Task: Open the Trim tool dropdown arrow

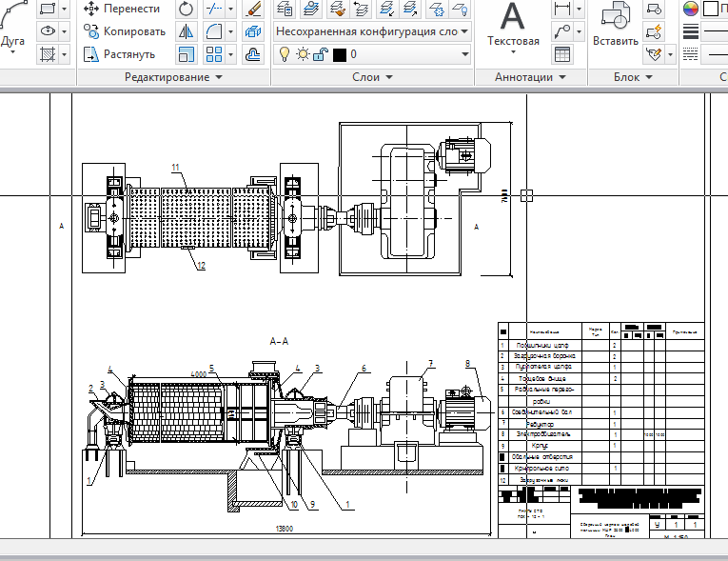Action: 230,9
